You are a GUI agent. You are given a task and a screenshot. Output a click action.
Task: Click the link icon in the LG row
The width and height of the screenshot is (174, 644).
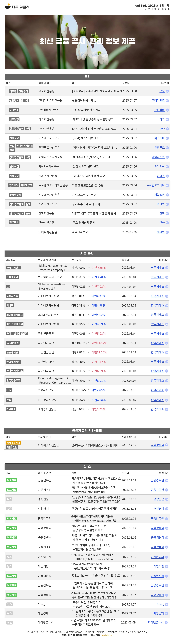coord(167,287)
